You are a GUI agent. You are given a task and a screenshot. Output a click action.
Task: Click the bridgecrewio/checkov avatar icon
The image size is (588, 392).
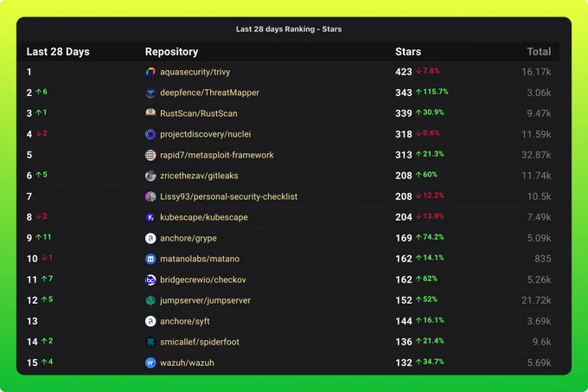(x=150, y=280)
